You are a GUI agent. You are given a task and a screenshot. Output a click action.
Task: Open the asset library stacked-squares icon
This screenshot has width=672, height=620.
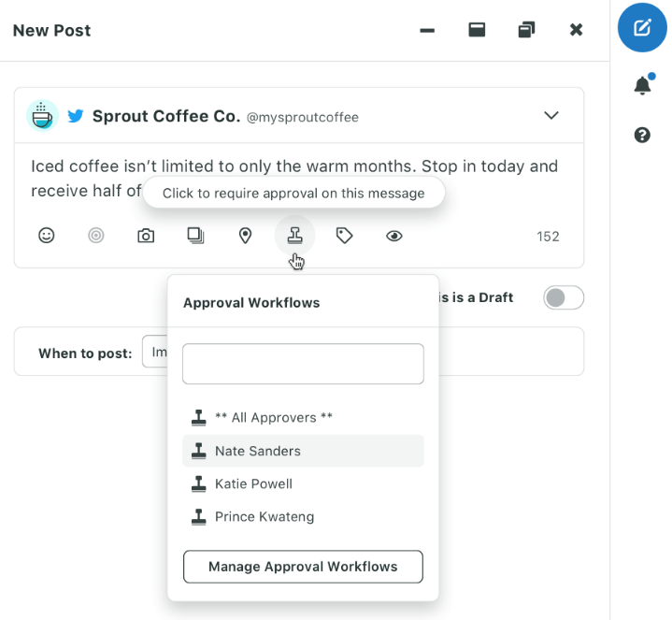coord(195,236)
